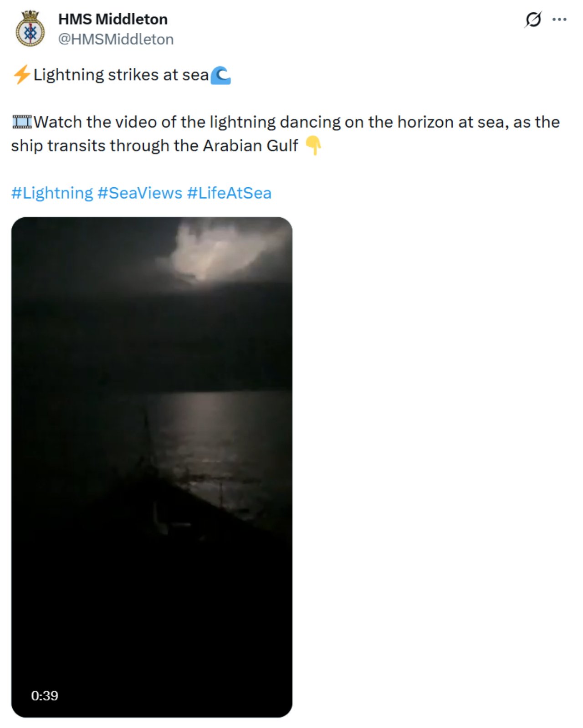Click the "Watch the video" sentence

pos(285,134)
